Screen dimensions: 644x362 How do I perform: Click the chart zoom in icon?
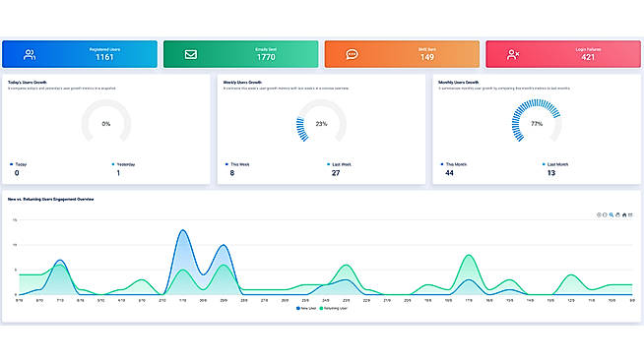(x=599, y=215)
